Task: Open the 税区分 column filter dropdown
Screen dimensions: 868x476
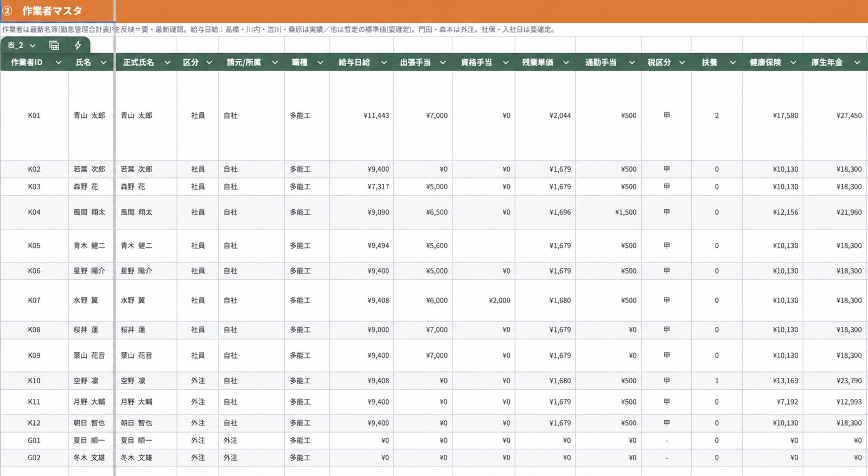Action: (682, 62)
